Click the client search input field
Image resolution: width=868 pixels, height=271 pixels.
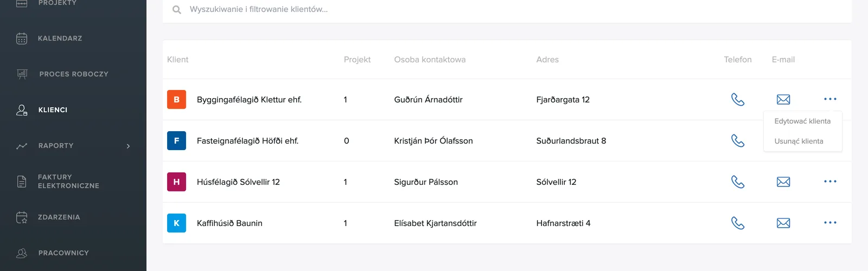[x=507, y=10]
